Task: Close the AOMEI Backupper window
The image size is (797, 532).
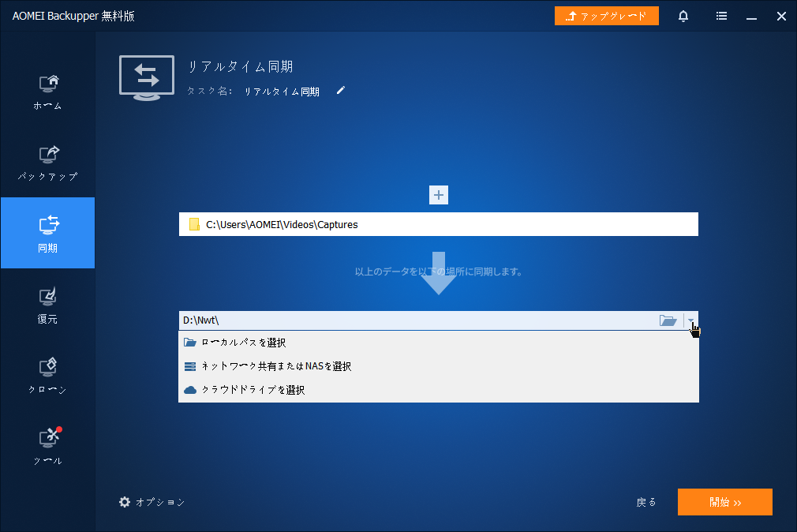Action: tap(781, 17)
